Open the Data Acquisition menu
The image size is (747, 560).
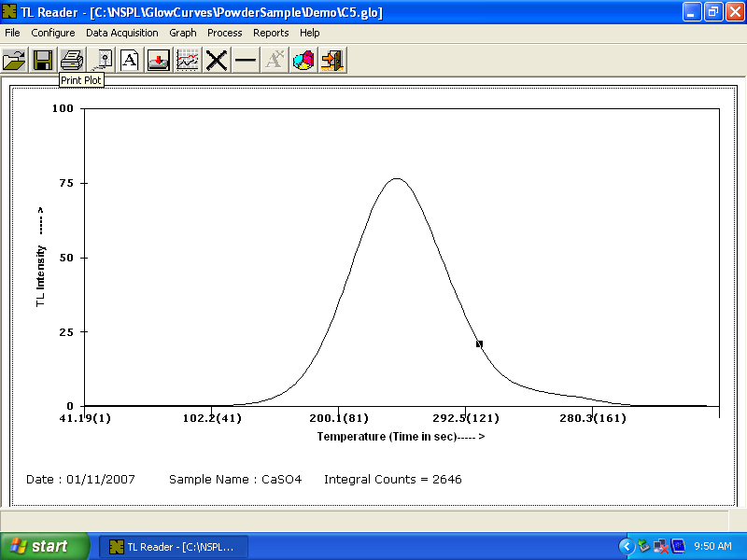point(122,33)
